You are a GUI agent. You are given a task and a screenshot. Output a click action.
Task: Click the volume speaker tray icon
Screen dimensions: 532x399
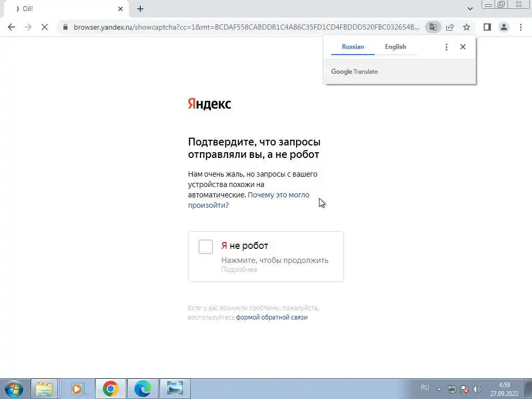(477, 389)
